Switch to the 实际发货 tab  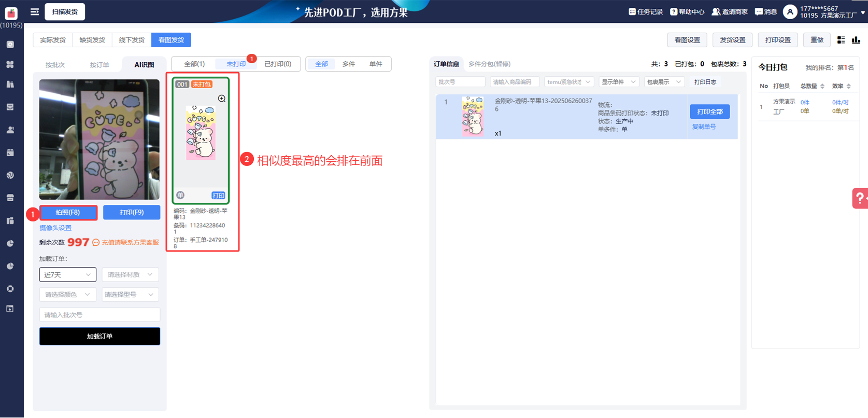pos(53,40)
